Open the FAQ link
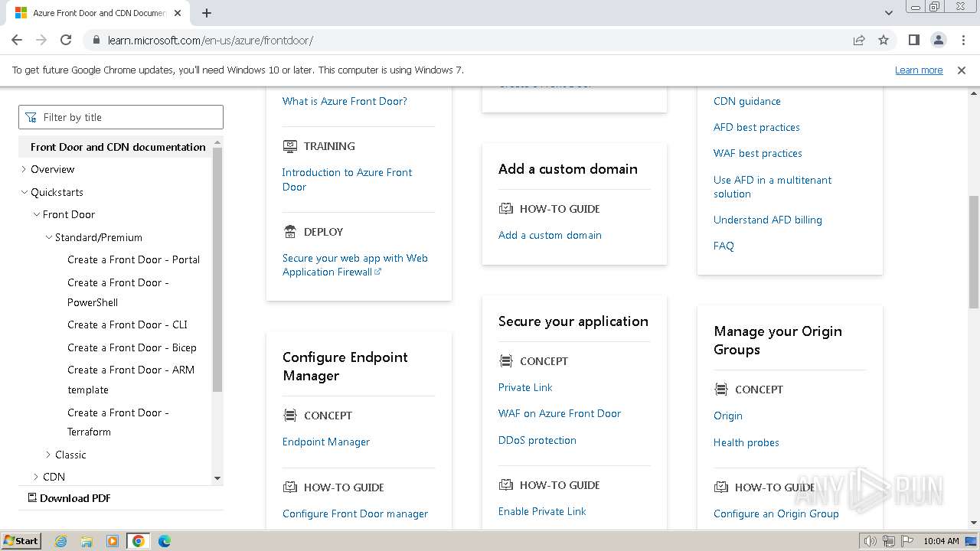 click(x=724, y=246)
